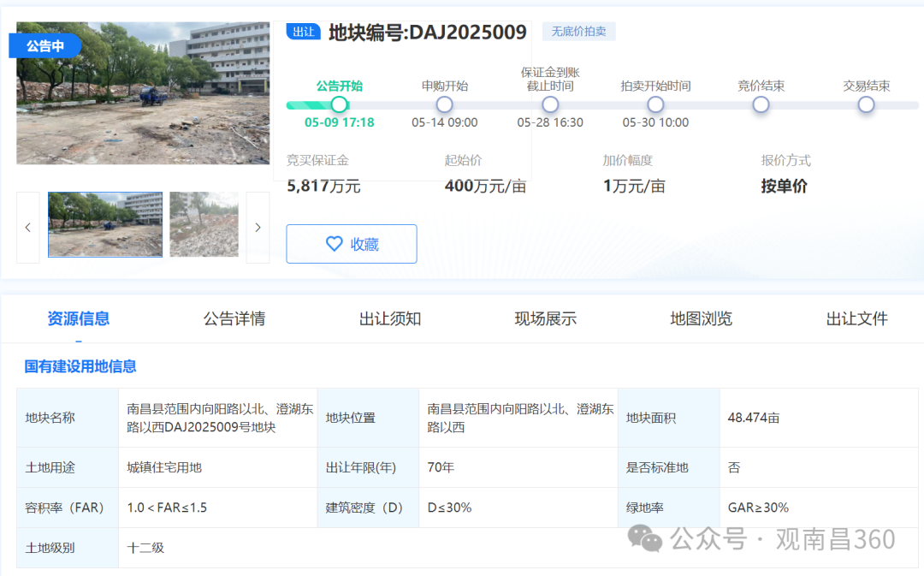Screen dimensions: 924x576
Task: Go to the 现场展示 tab
Action: 545,319
